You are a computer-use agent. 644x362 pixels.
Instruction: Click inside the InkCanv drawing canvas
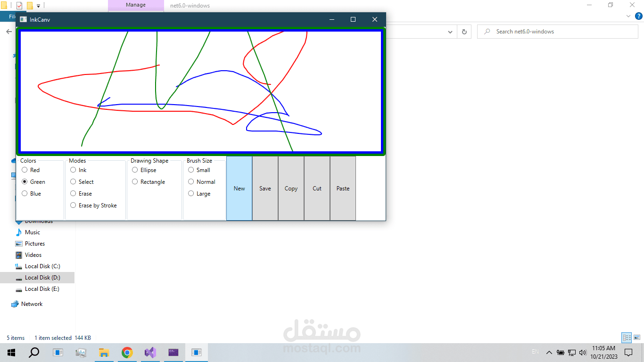[x=201, y=91]
